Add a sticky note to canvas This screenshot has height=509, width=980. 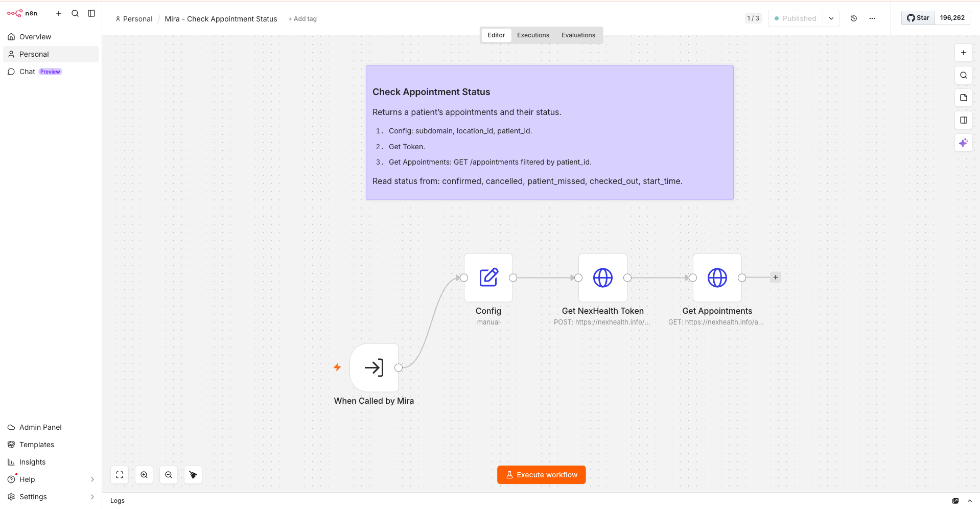tap(964, 98)
